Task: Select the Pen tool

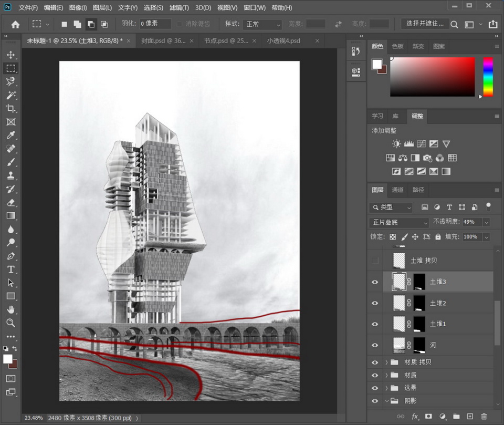Action: tap(10, 256)
